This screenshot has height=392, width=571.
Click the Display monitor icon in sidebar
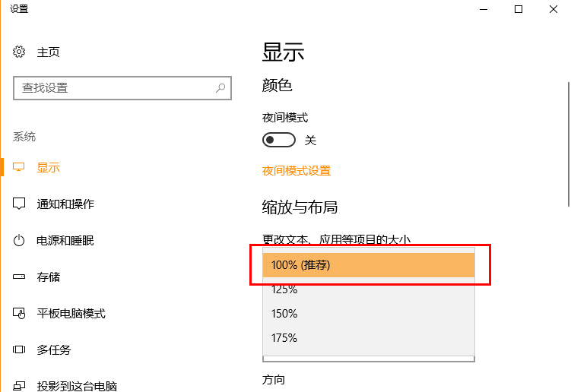tap(20, 167)
